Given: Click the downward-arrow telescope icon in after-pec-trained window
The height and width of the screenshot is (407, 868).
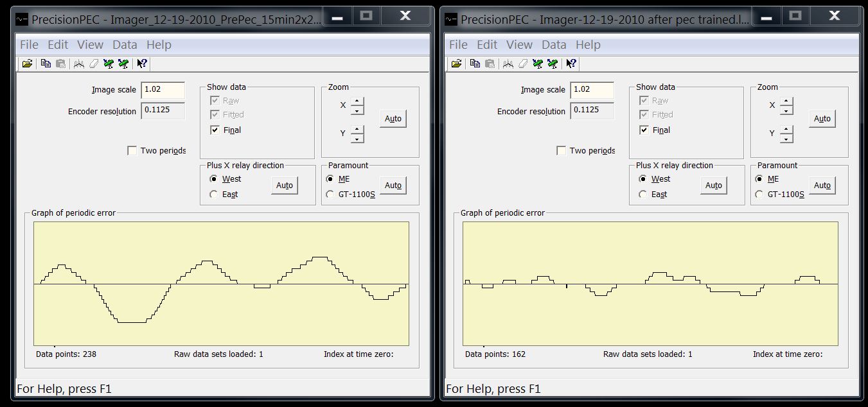Looking at the screenshot, I should tap(538, 64).
